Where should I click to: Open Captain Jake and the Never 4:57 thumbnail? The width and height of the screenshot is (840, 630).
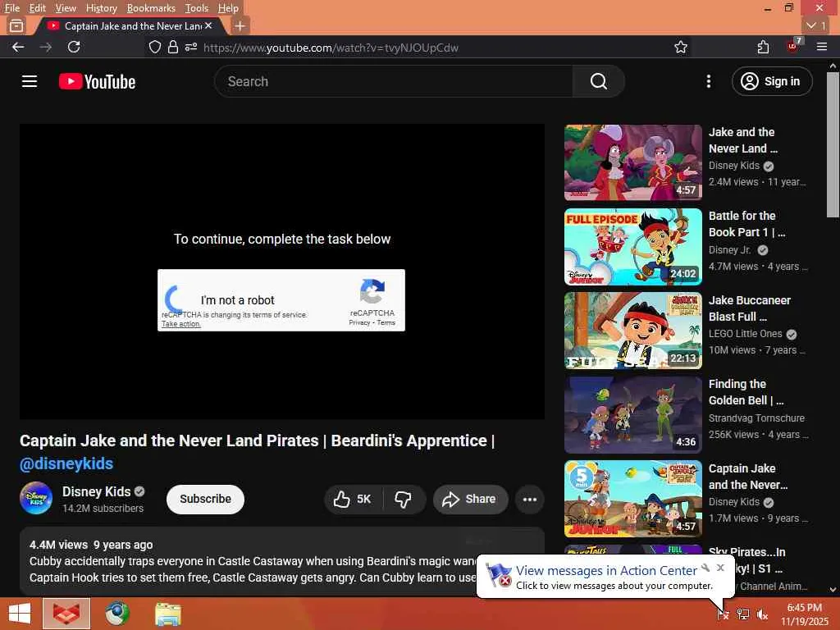632,499
